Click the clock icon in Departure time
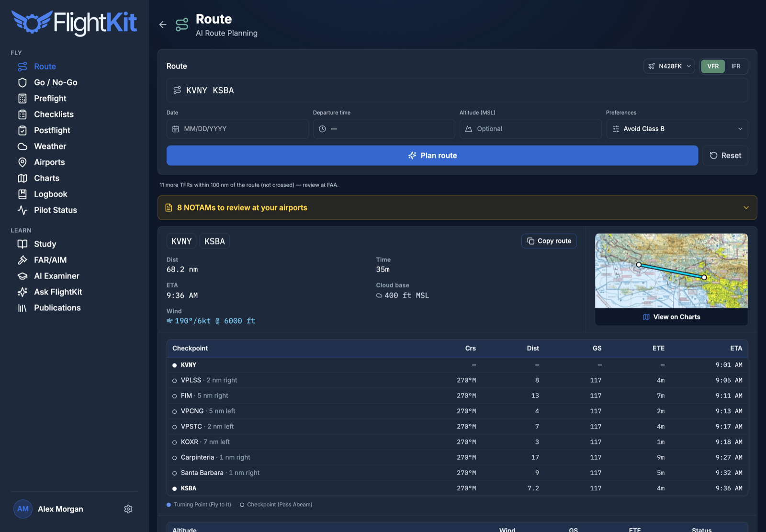Image resolution: width=766 pixels, height=532 pixels. pos(322,129)
